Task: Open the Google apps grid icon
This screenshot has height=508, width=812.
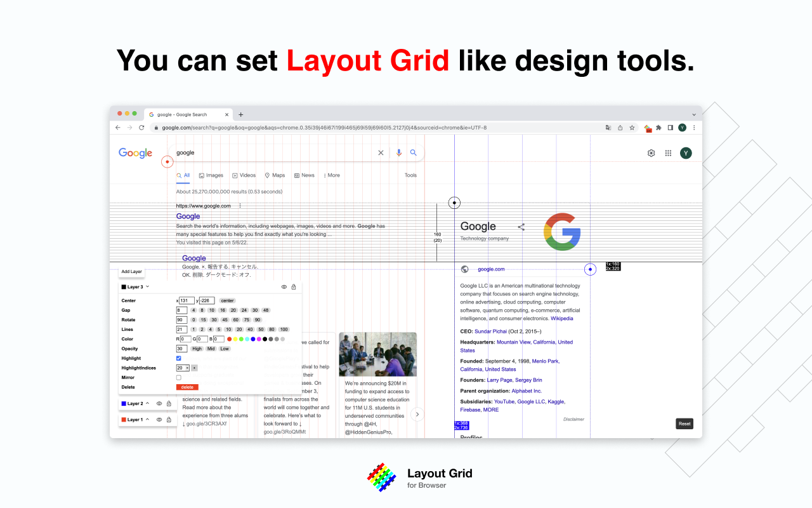Action: (668, 153)
